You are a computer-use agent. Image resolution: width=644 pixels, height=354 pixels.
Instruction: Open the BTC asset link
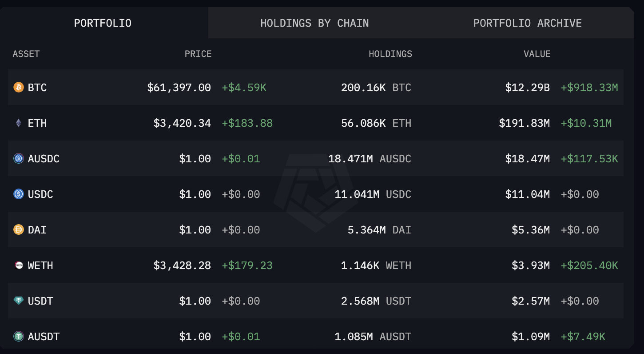click(x=37, y=87)
